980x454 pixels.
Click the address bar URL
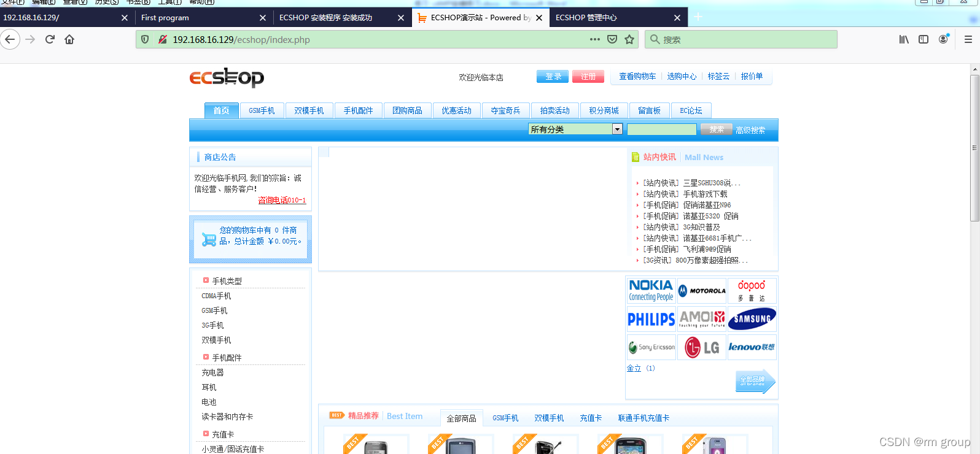coord(241,39)
